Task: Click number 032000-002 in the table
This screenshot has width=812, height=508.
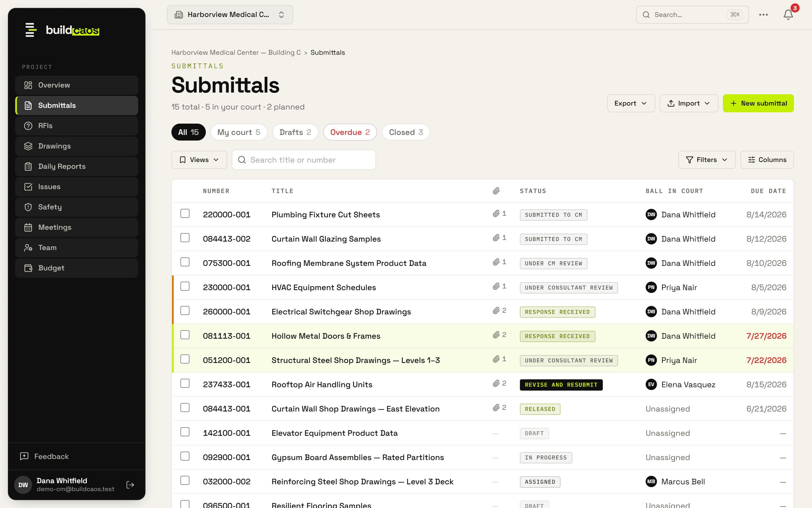Action: coord(226,481)
